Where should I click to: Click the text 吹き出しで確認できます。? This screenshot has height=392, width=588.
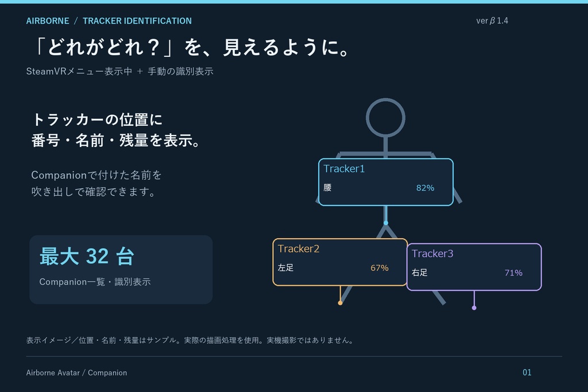click(x=94, y=192)
